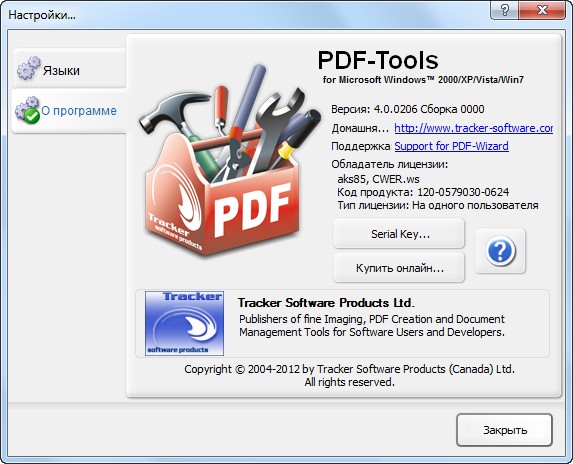Click the for Microsoft Windows subtitle text
This screenshot has width=573, height=464.
pos(423,80)
